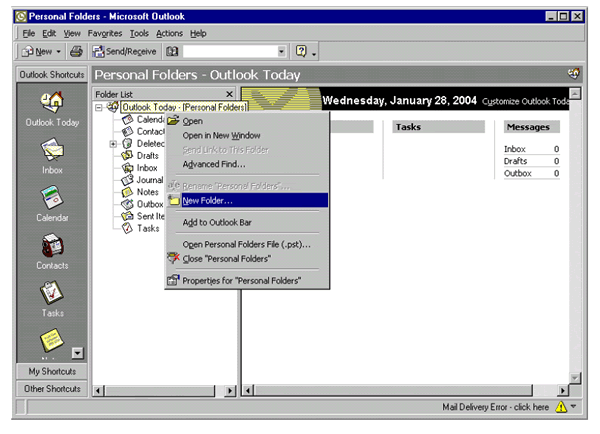Open Inbox link under Messages
The image size is (600, 434).
point(515,149)
